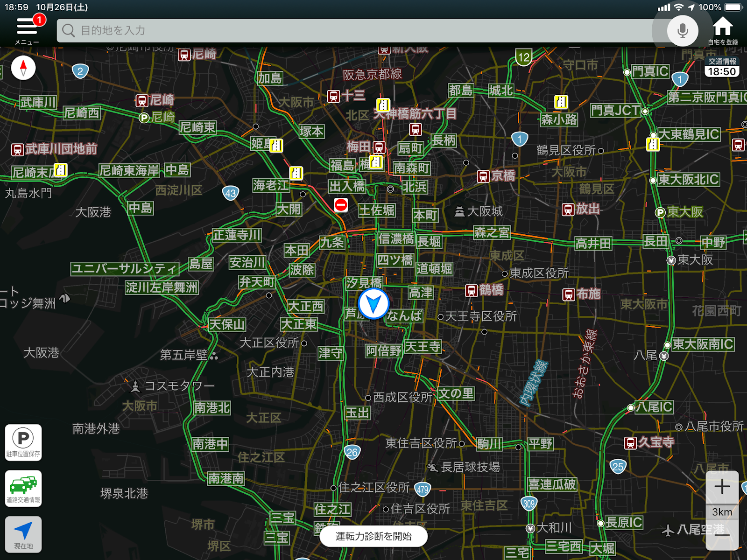
Task: Select 鶴橋 station icon
Action: pos(472,291)
